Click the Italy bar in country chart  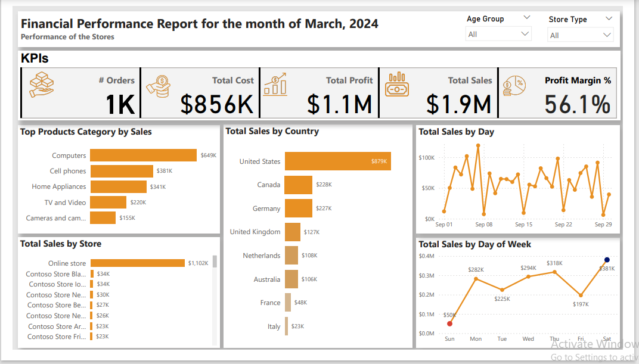click(x=287, y=326)
